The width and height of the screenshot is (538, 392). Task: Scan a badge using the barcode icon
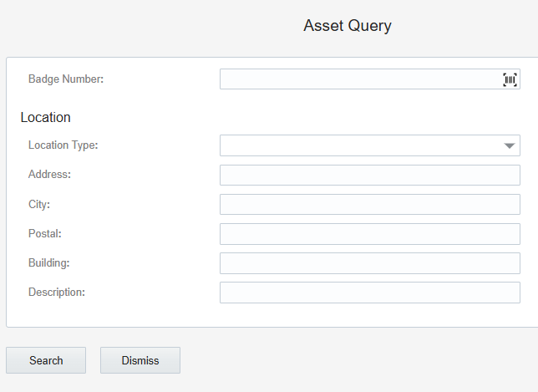coord(510,79)
